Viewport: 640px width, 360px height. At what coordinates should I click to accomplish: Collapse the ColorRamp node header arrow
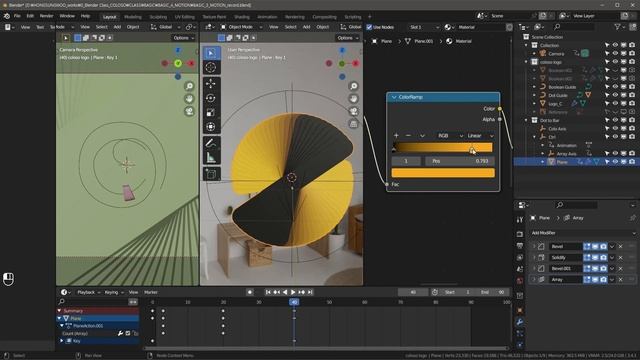click(394, 97)
